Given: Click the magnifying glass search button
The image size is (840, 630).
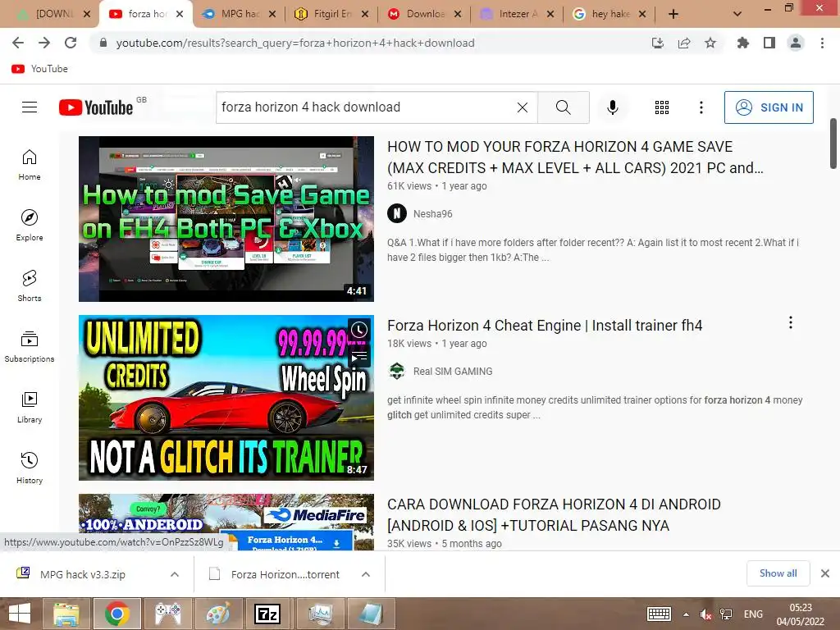Looking at the screenshot, I should click(x=563, y=107).
